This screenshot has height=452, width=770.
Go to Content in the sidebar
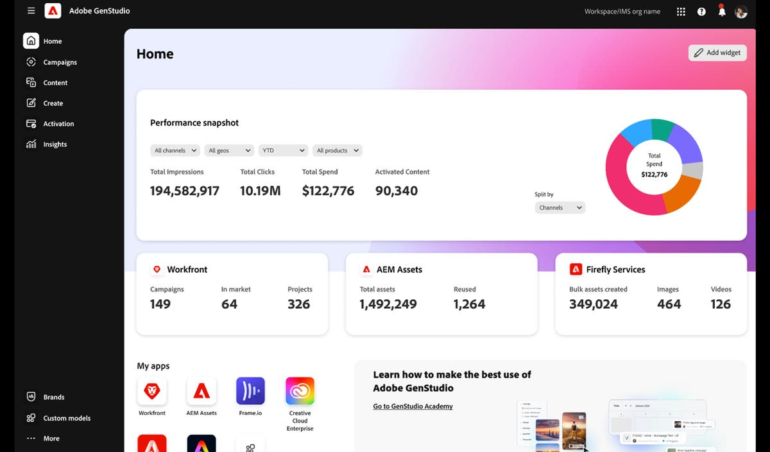tap(55, 83)
